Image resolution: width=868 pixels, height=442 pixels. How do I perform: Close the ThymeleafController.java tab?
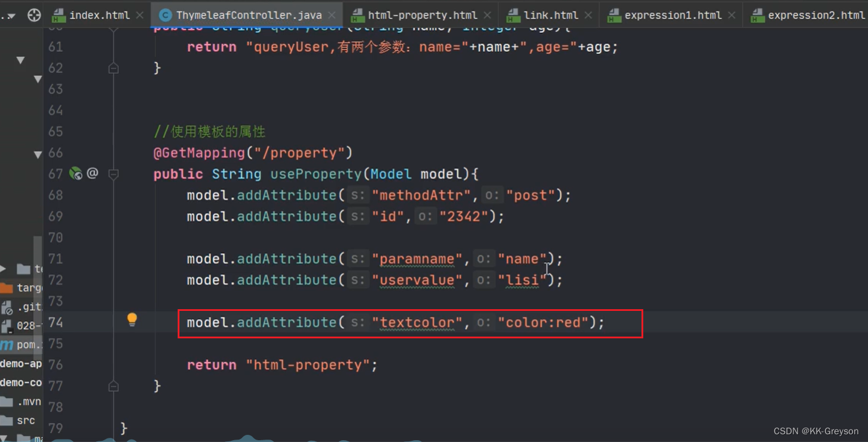[332, 15]
